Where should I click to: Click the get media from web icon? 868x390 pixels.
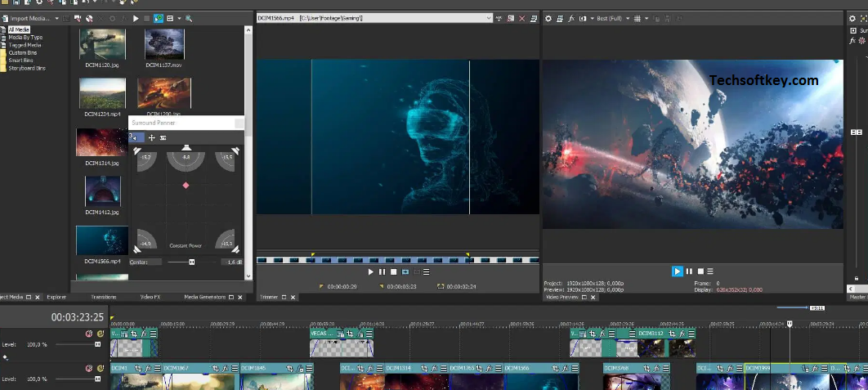(89, 18)
